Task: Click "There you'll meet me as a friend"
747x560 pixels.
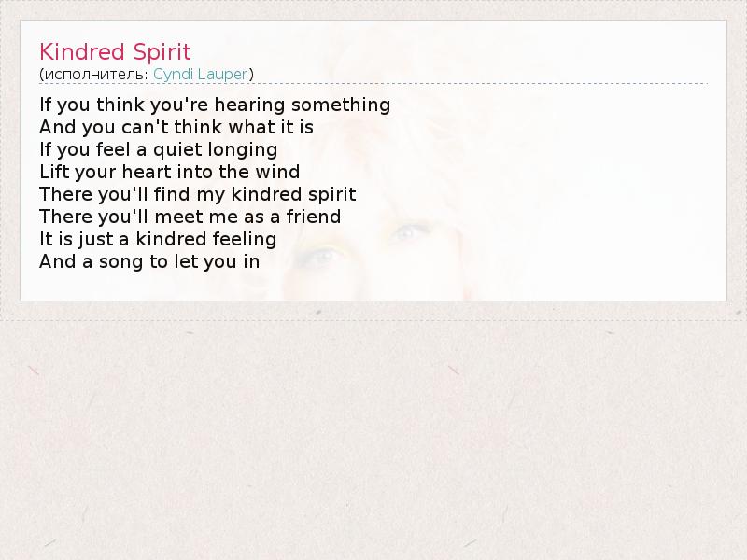Action: (190, 217)
